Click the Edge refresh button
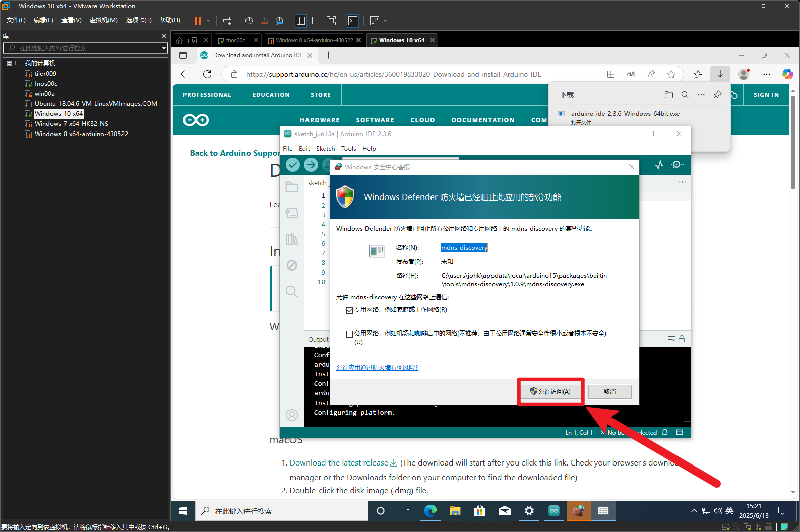The width and height of the screenshot is (800, 532). [207, 74]
